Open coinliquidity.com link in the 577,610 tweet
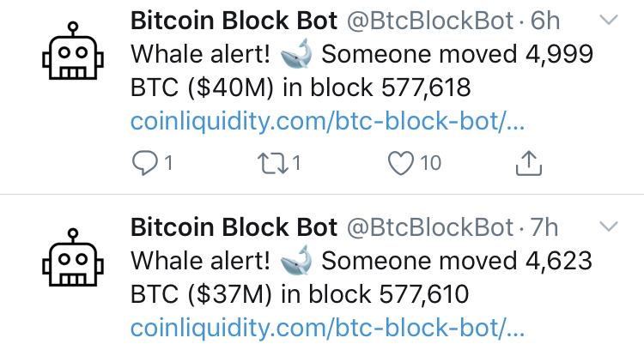The height and width of the screenshot is (350, 644). pyautogui.click(x=326, y=327)
